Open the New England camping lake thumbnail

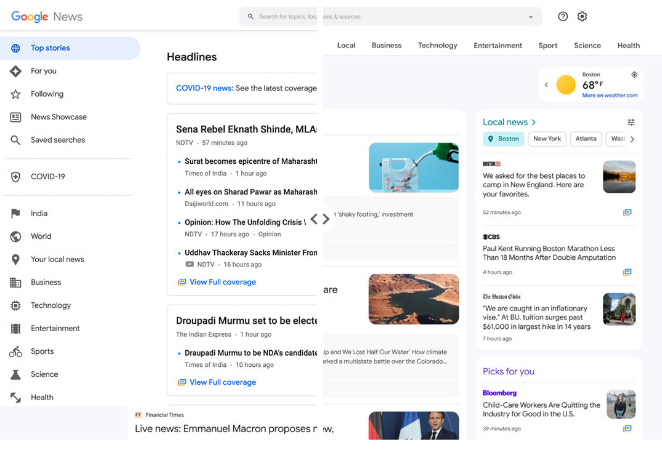click(619, 177)
